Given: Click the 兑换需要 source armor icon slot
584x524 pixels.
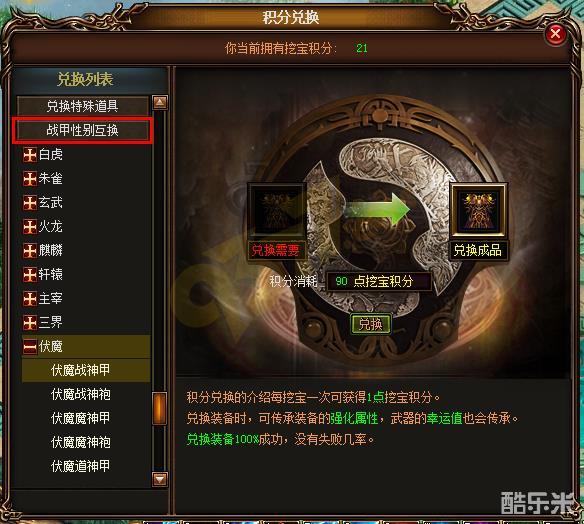Looking at the screenshot, I should coord(276,211).
